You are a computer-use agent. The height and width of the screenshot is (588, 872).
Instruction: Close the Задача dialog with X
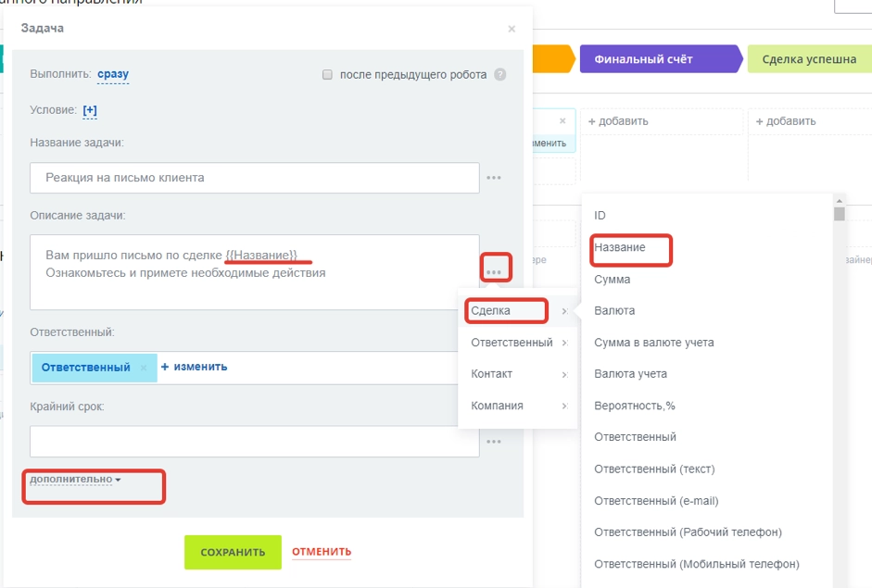tap(512, 30)
